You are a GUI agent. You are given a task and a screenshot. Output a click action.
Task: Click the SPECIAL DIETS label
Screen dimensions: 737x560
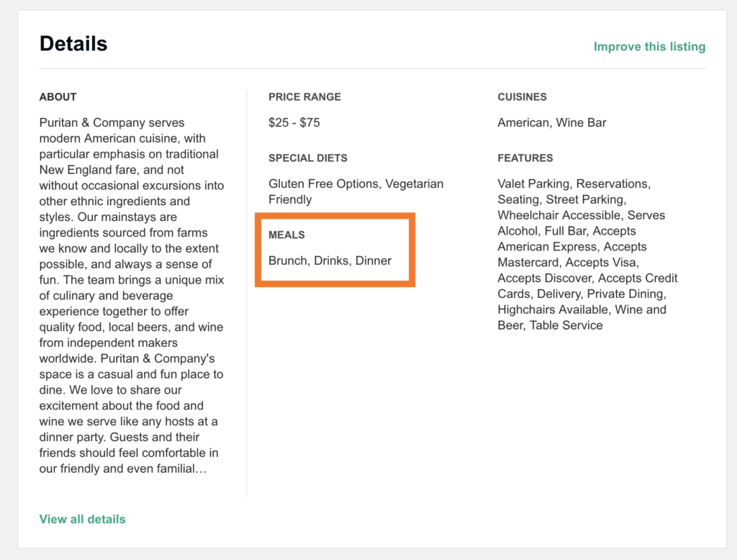[x=307, y=158]
